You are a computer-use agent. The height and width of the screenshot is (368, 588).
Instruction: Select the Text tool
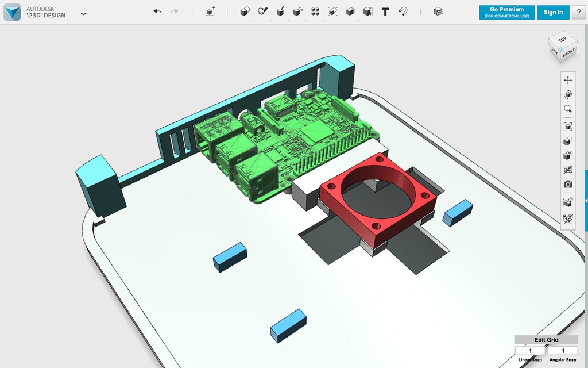click(x=385, y=11)
